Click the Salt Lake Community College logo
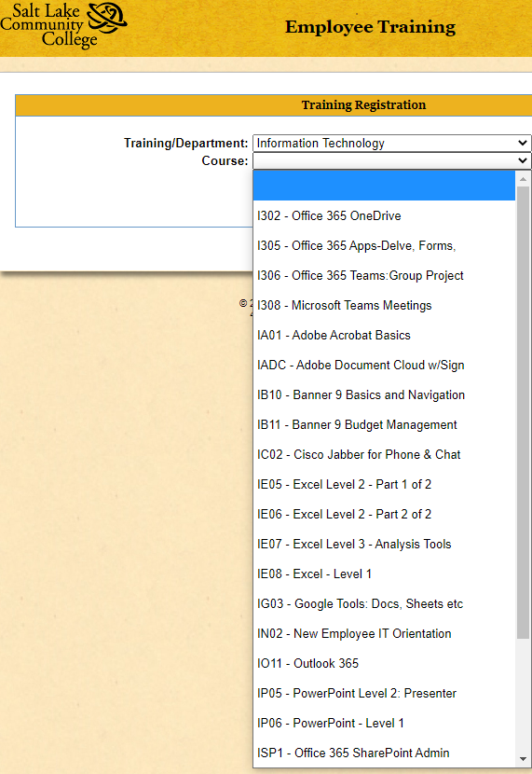532x774 pixels. click(63, 24)
